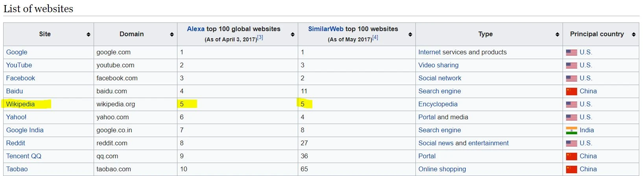Viewport: 644px width, 176px height.
Task: Sort by SimilarWeb ranking column arrows
Action: coord(410,35)
